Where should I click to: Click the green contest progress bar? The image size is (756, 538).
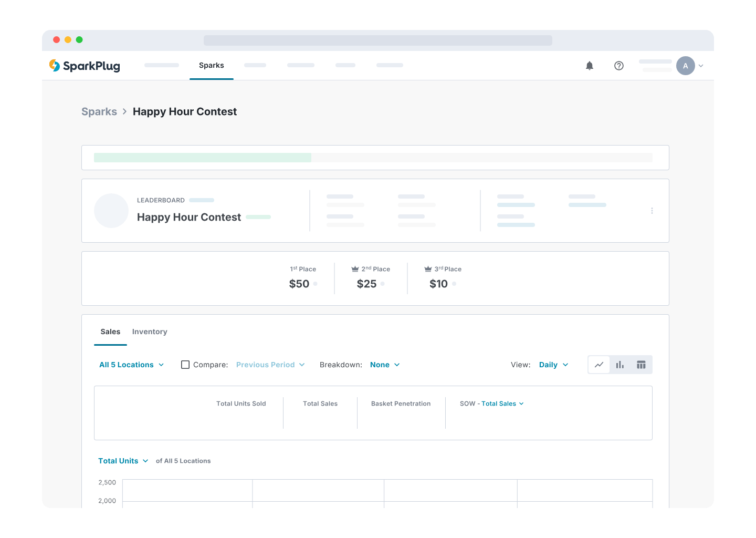click(x=203, y=158)
